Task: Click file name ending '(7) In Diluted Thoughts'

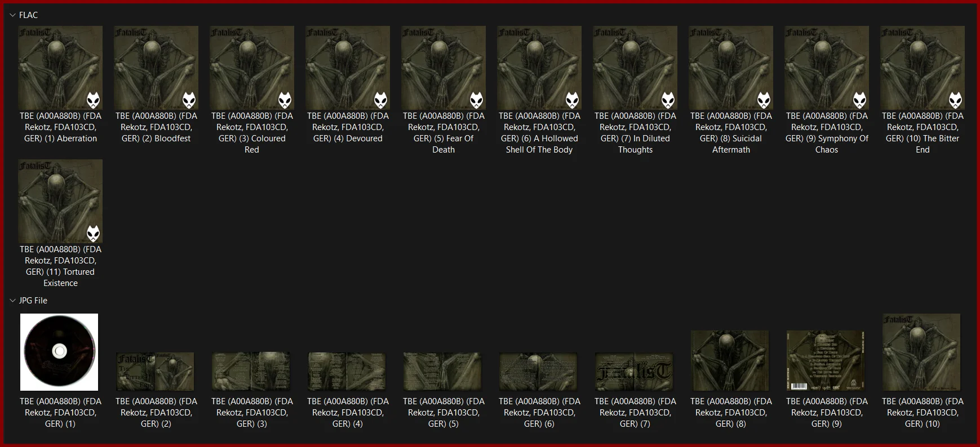Action: (635, 133)
